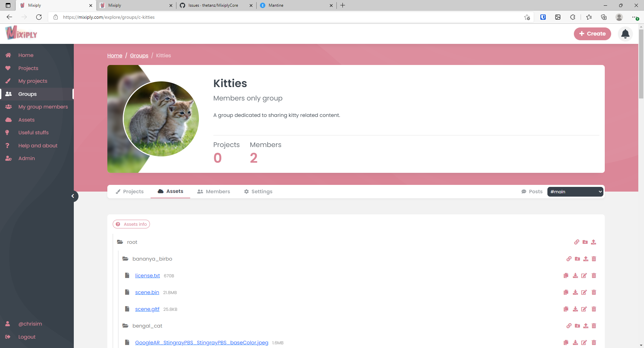Viewport: 644px width, 348px height.
Task: Copy the scene.gltf file
Action: (566, 309)
